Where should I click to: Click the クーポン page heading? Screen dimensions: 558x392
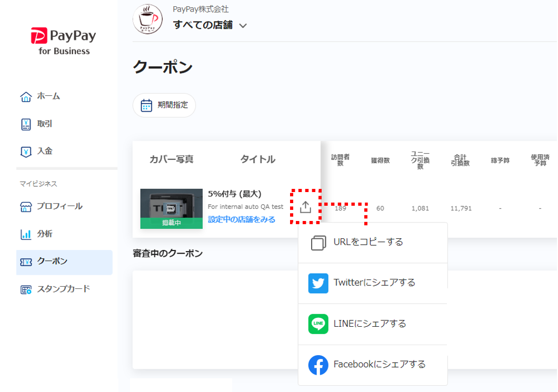pyautogui.click(x=163, y=67)
